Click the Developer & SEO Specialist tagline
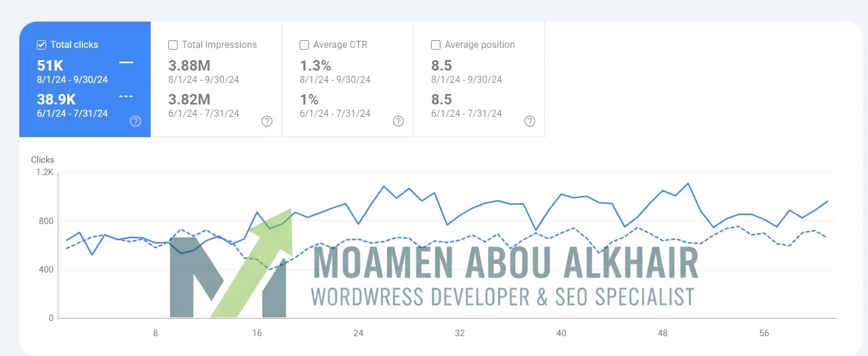The height and width of the screenshot is (356, 868). click(x=502, y=296)
